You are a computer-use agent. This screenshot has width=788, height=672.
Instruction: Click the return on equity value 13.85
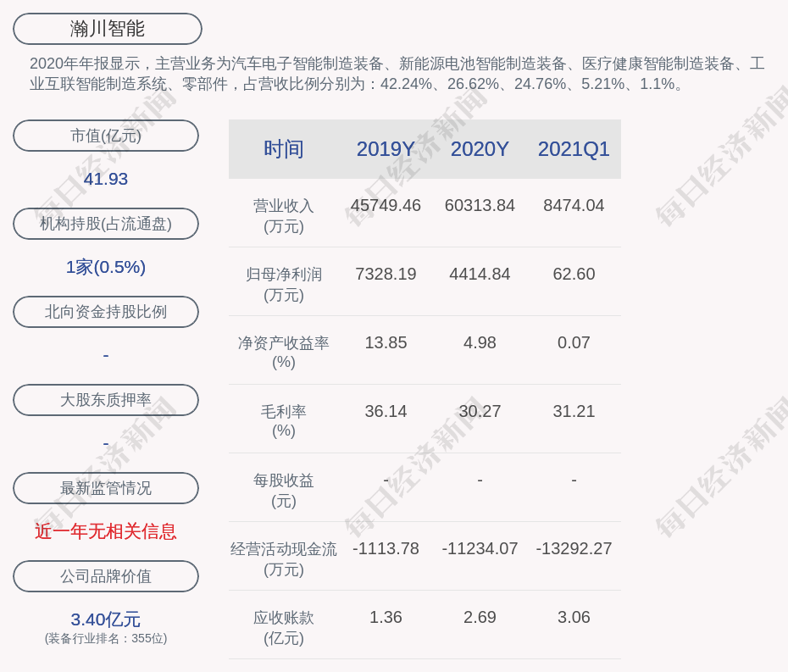[386, 343]
